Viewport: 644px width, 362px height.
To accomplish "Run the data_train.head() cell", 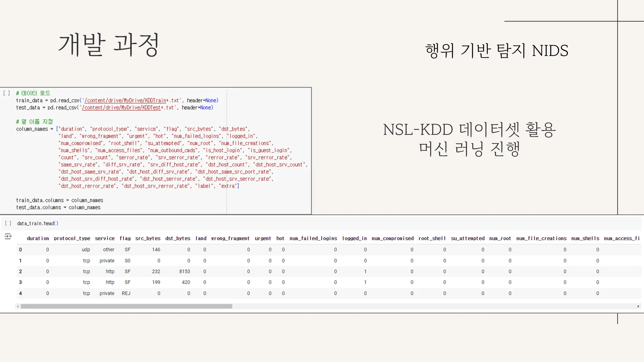I will (8, 223).
